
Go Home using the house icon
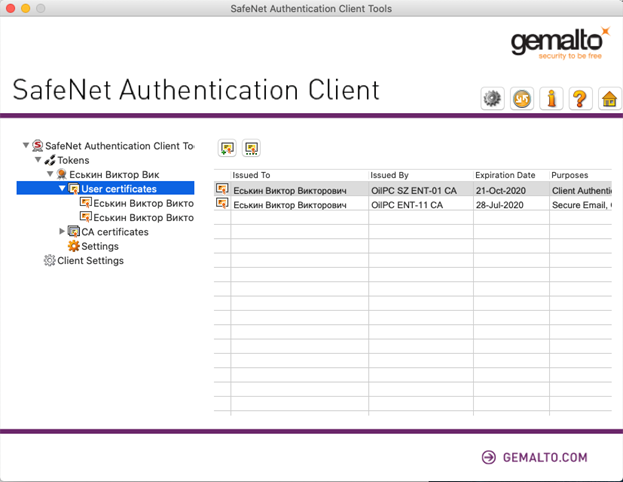pyautogui.click(x=607, y=99)
